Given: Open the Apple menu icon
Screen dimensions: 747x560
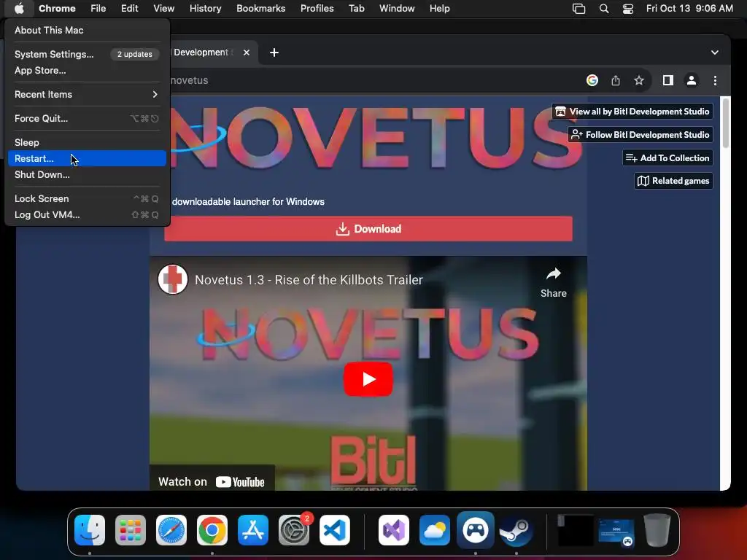Looking at the screenshot, I should point(19,8).
